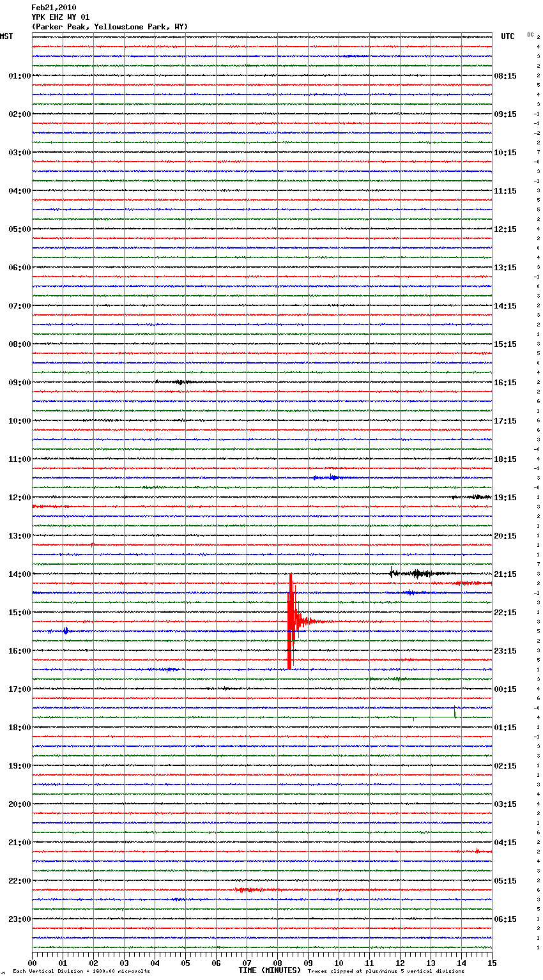543x980 pixels.
Task: Click the 01:15 UTC label
Action: [x=505, y=728]
